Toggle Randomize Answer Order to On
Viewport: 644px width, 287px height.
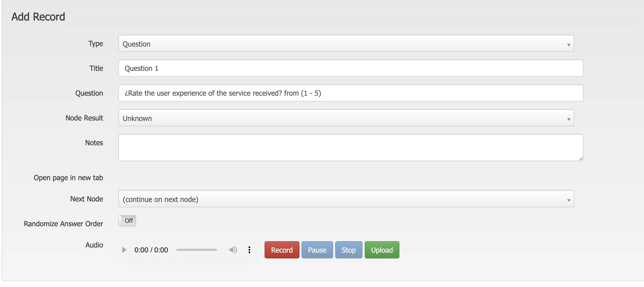pyautogui.click(x=127, y=221)
